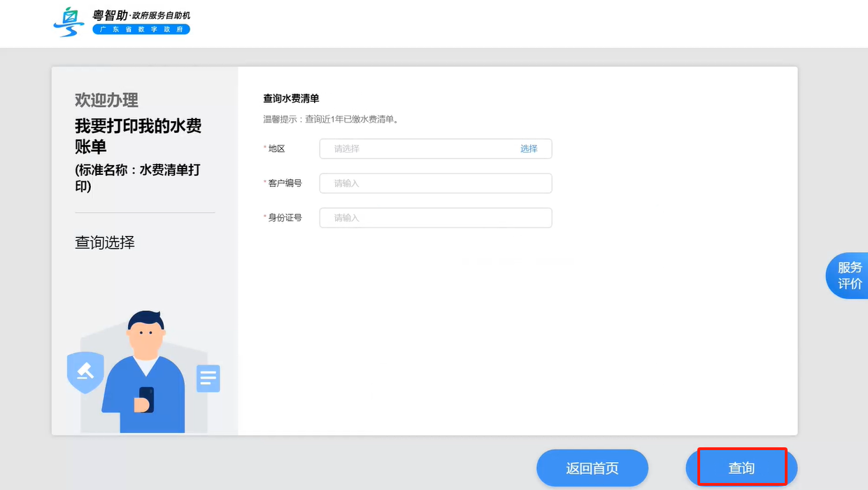868x490 pixels.
Task: Click the 查询 query button
Action: pos(741,467)
